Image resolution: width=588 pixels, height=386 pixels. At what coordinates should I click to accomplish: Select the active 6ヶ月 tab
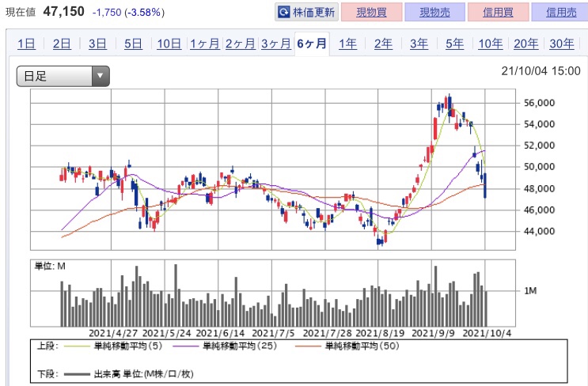click(x=312, y=44)
